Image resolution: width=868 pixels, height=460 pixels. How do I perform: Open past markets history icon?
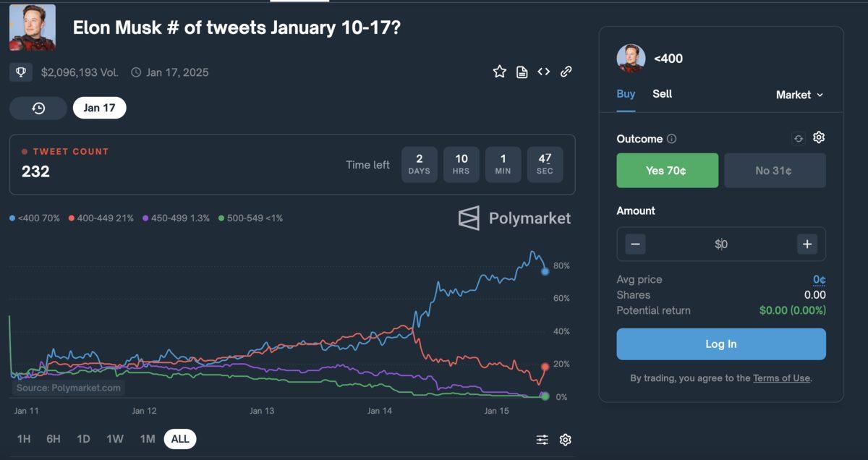[x=38, y=108]
